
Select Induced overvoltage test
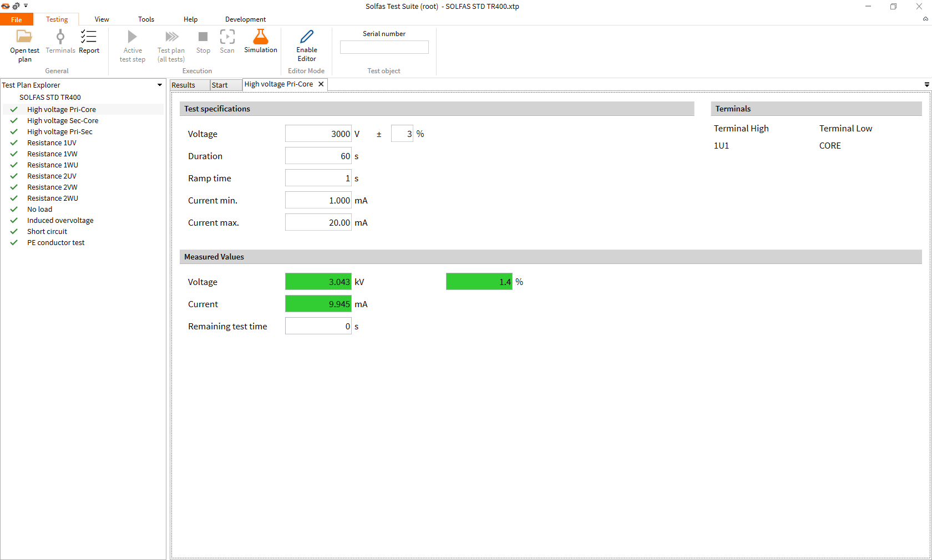click(x=60, y=221)
